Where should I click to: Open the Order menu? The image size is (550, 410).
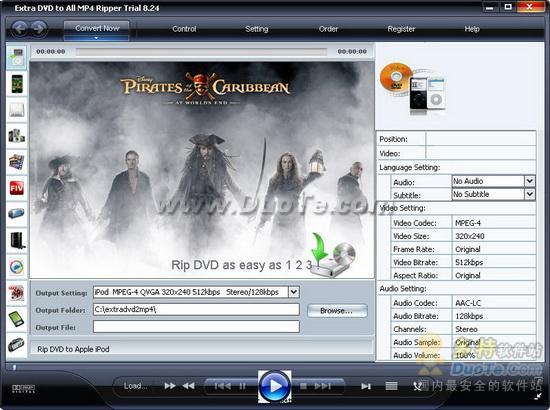click(x=328, y=29)
